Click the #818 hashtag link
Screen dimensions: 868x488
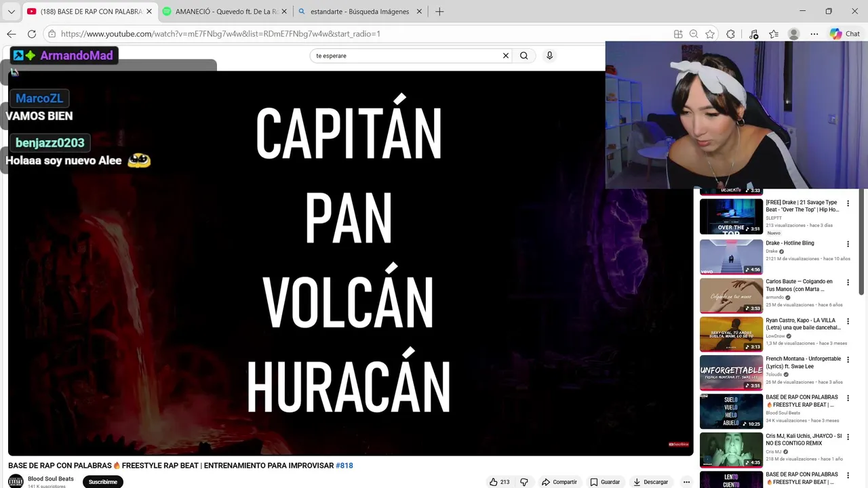click(x=344, y=466)
